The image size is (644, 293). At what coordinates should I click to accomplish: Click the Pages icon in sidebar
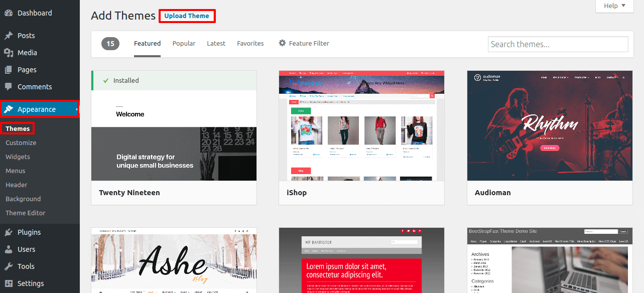coord(9,70)
